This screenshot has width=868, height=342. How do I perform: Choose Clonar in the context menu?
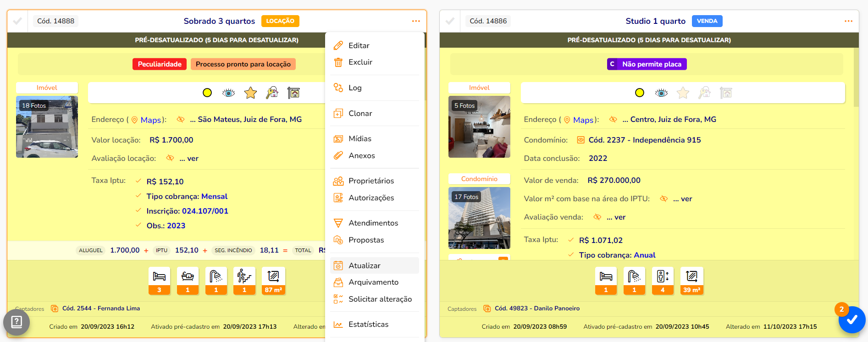[x=360, y=113]
